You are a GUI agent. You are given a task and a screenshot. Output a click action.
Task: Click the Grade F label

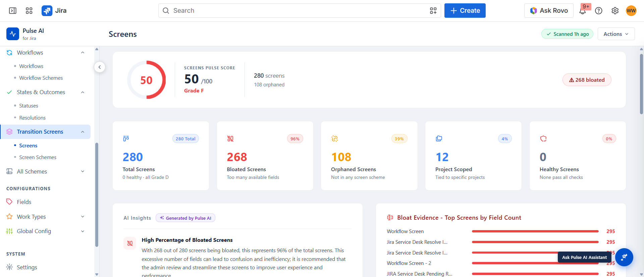(194, 91)
